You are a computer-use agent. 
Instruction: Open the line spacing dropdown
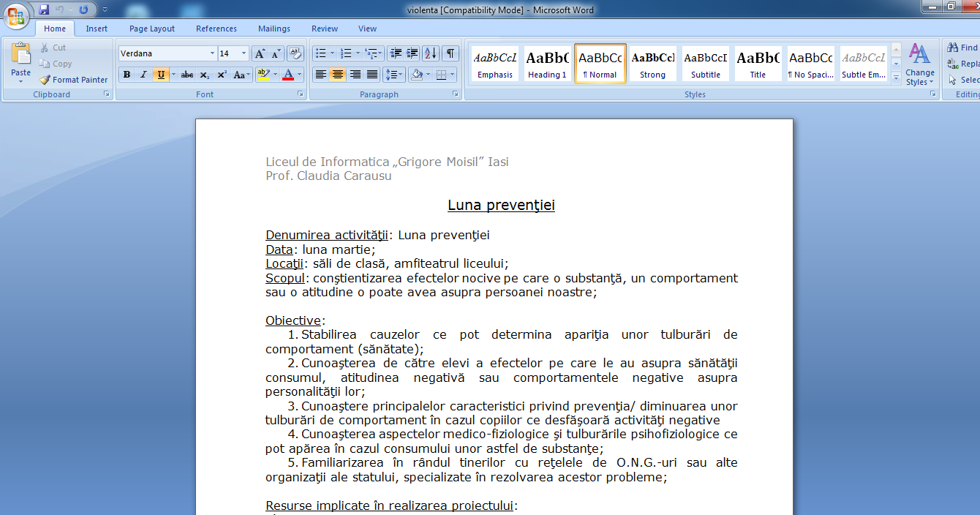coord(395,75)
